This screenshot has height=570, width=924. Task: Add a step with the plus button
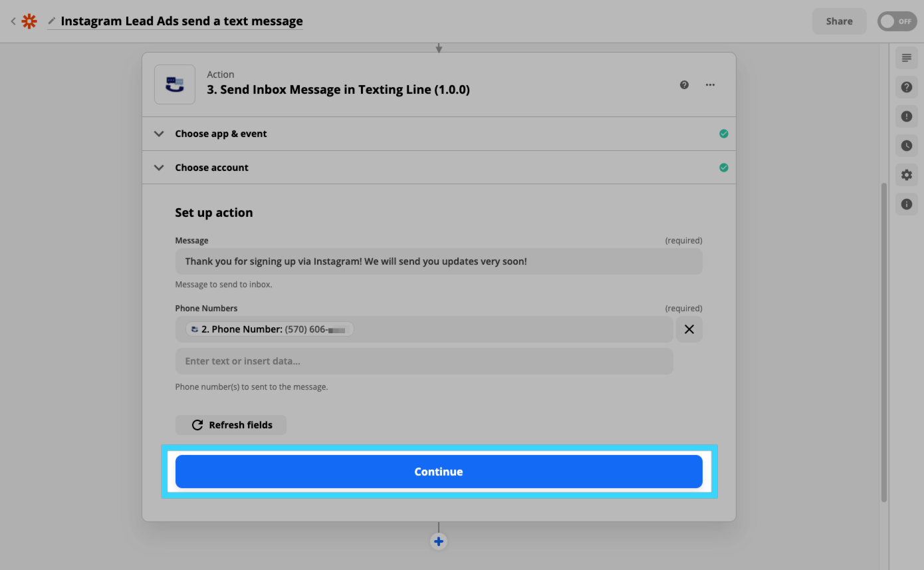click(x=439, y=541)
